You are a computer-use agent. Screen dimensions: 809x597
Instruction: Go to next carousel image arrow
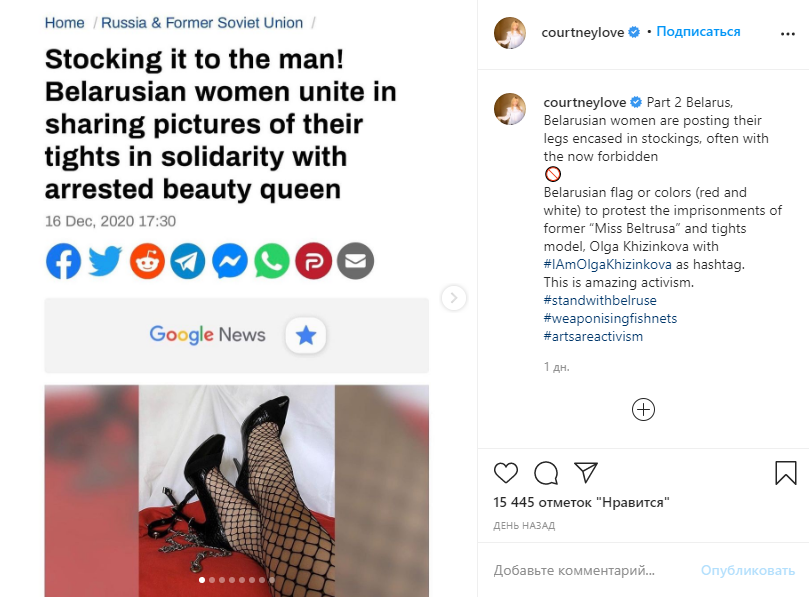pos(454,297)
